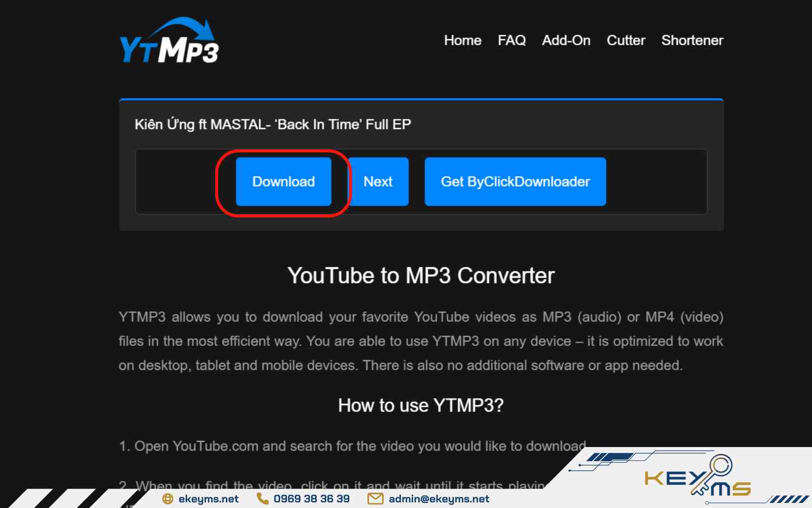
Task: Click the ekeyms.net website text
Action: click(x=209, y=499)
